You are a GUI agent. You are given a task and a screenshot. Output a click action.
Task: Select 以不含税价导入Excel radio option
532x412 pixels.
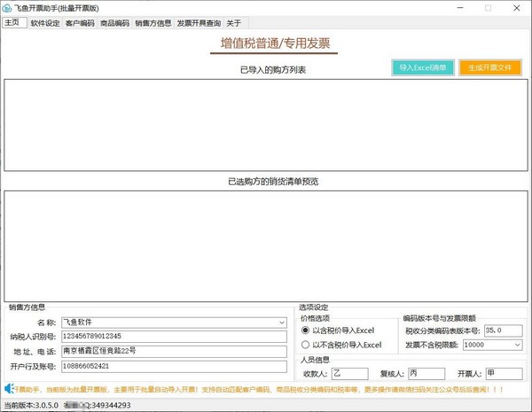pyautogui.click(x=306, y=345)
